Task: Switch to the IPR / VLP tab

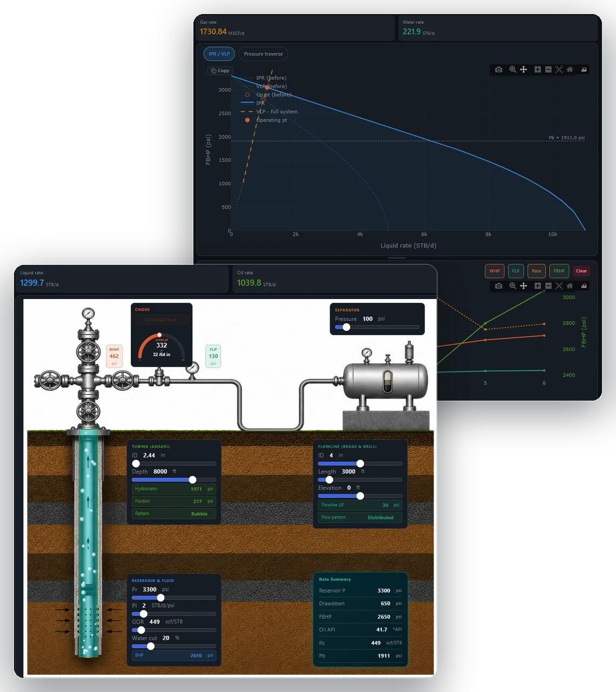Action: tap(219, 54)
